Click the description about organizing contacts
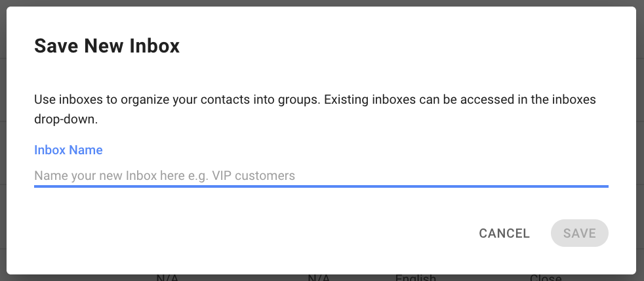The width and height of the screenshot is (644, 281). click(x=315, y=110)
